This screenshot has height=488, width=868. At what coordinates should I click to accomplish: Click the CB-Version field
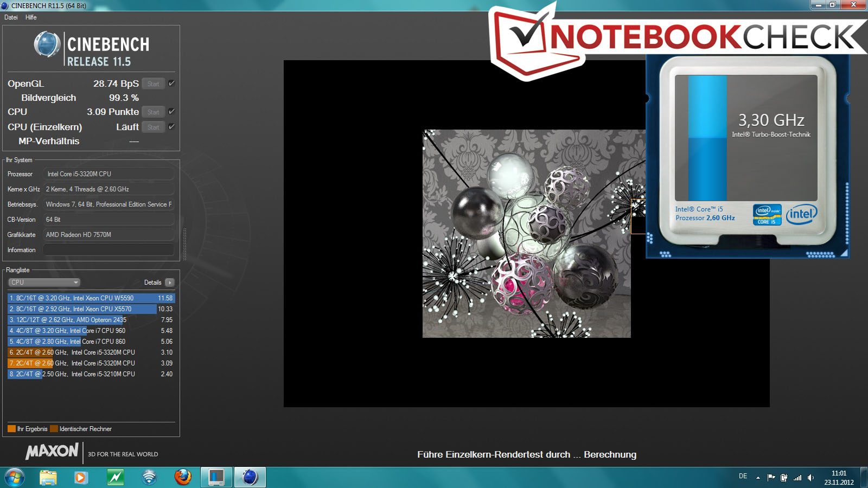pyautogui.click(x=108, y=220)
